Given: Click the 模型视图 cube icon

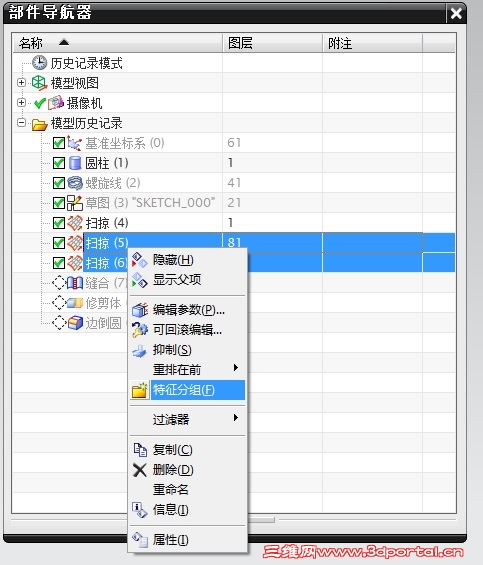Looking at the screenshot, I should 39,83.
